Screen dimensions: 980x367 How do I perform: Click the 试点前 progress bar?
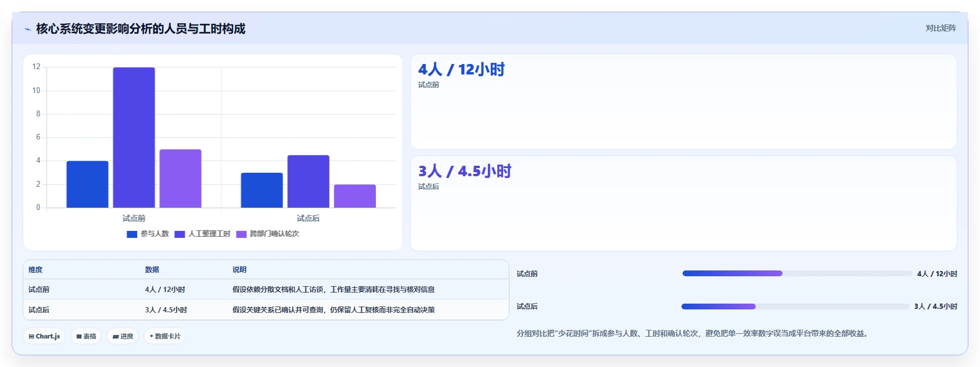[x=797, y=273]
